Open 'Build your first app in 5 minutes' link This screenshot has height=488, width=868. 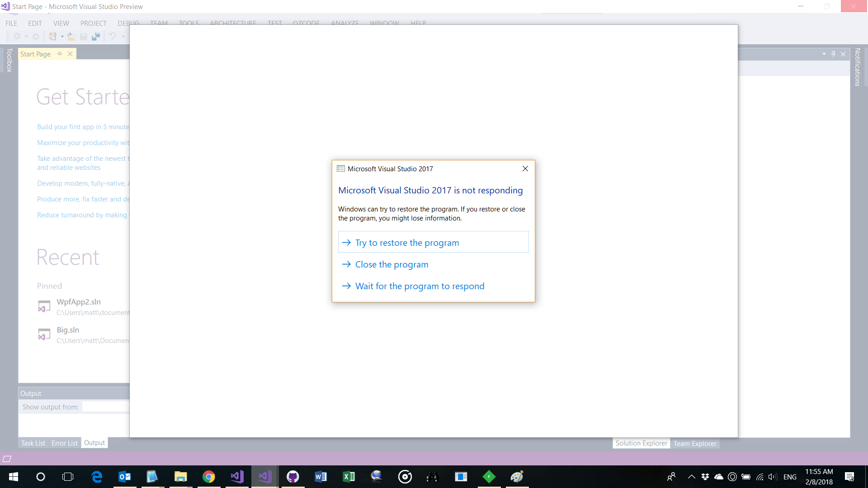pyautogui.click(x=83, y=127)
